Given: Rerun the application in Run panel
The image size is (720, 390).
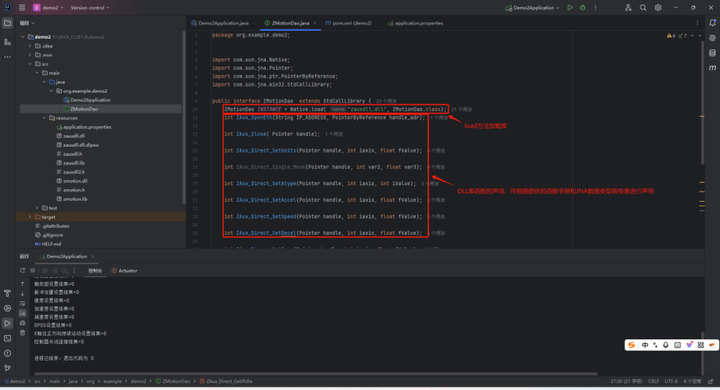Looking at the screenshot, I should pos(22,271).
